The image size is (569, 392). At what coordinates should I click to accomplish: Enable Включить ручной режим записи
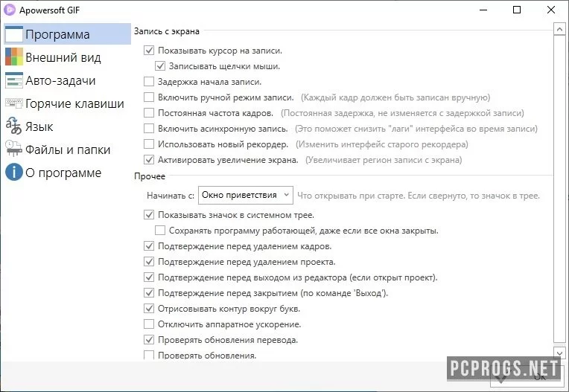coord(149,97)
